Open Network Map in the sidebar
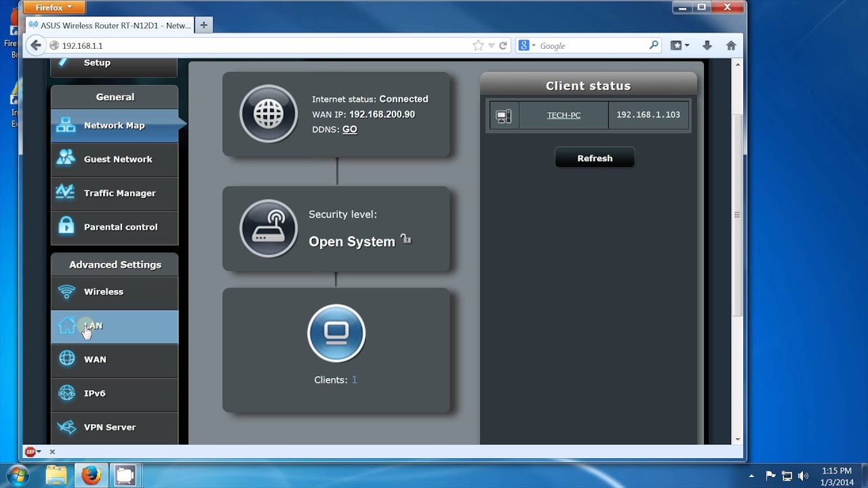868x488 pixels. click(x=114, y=125)
